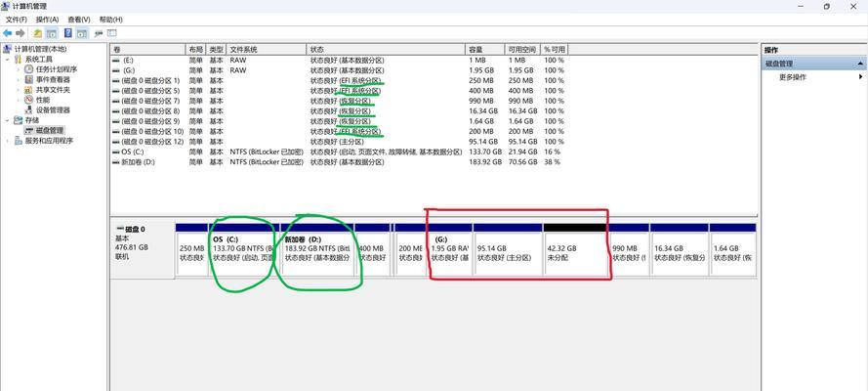Select the 42.32 GB unallocated partition block
Screen dimensions: 868x391
coord(575,252)
